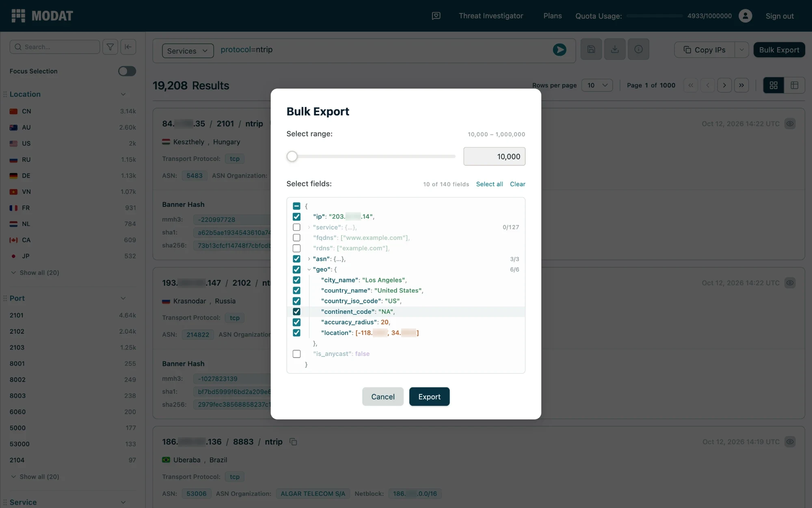Click the Clear fields link
Screen dimensions: 812x508
518,184
